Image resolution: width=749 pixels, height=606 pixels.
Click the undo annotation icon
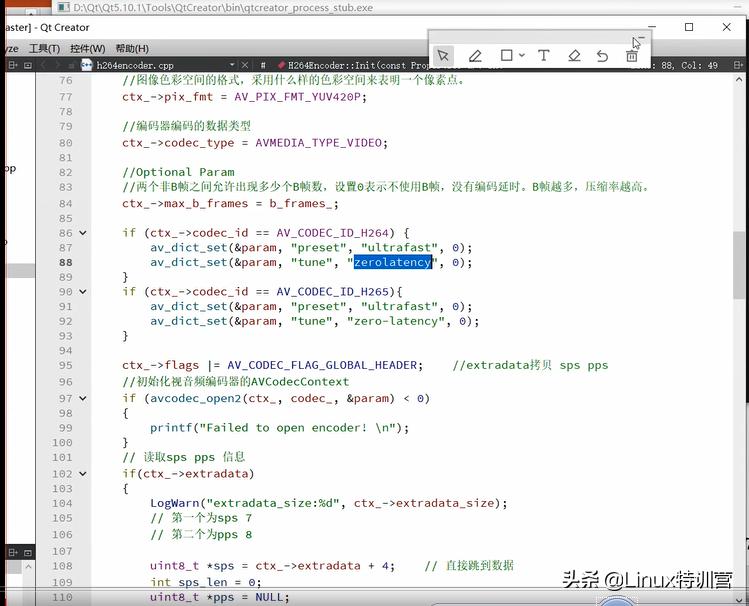click(x=602, y=56)
